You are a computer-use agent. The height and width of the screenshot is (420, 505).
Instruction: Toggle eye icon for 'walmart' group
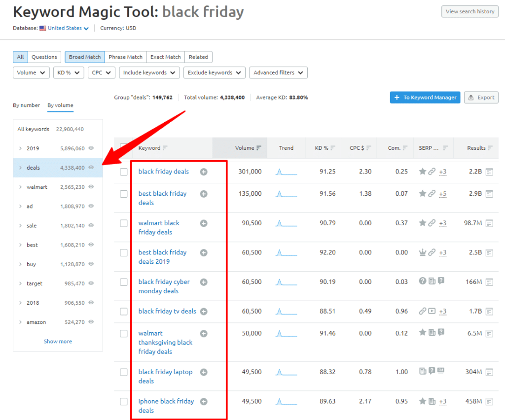click(x=91, y=187)
